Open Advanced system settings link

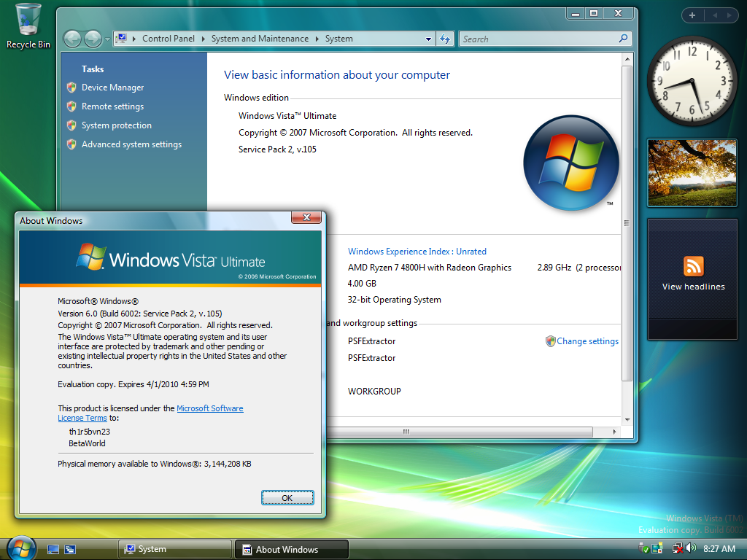[x=131, y=144]
